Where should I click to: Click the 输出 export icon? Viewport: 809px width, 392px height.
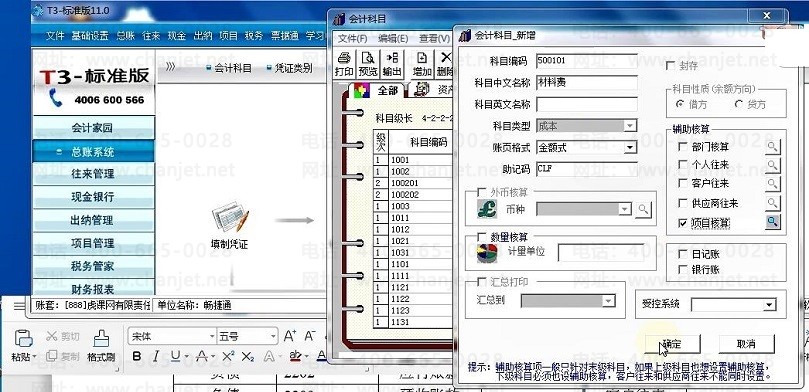392,64
